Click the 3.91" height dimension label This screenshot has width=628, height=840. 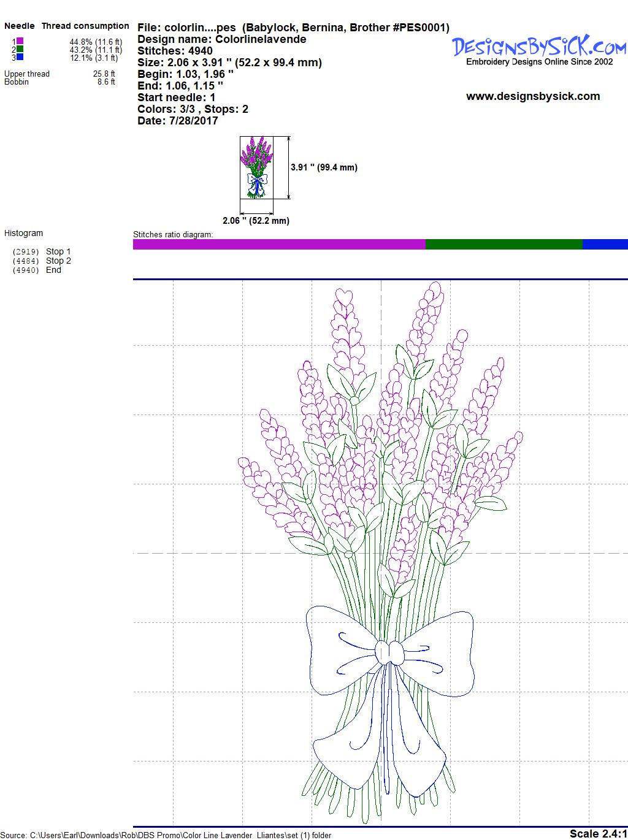click(324, 167)
